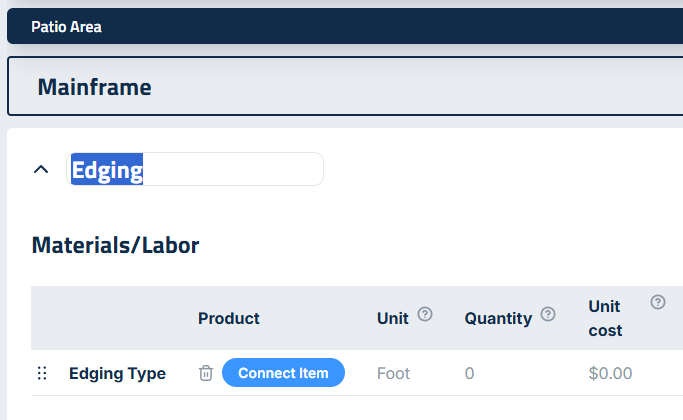
Task: Click the Foot unit value
Action: (393, 373)
